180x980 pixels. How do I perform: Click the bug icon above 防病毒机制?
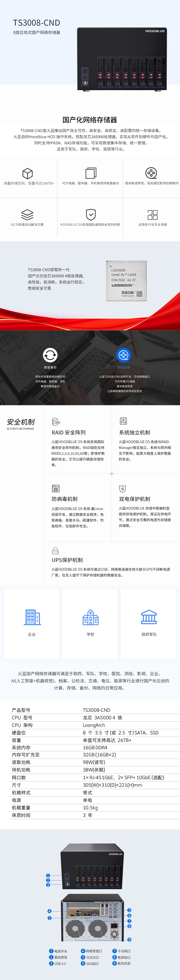(x=56, y=489)
